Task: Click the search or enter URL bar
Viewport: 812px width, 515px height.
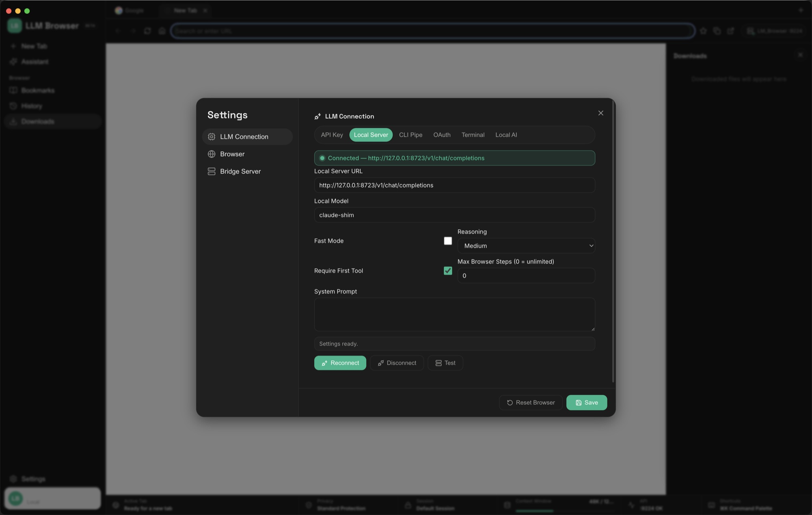Action: coord(433,31)
